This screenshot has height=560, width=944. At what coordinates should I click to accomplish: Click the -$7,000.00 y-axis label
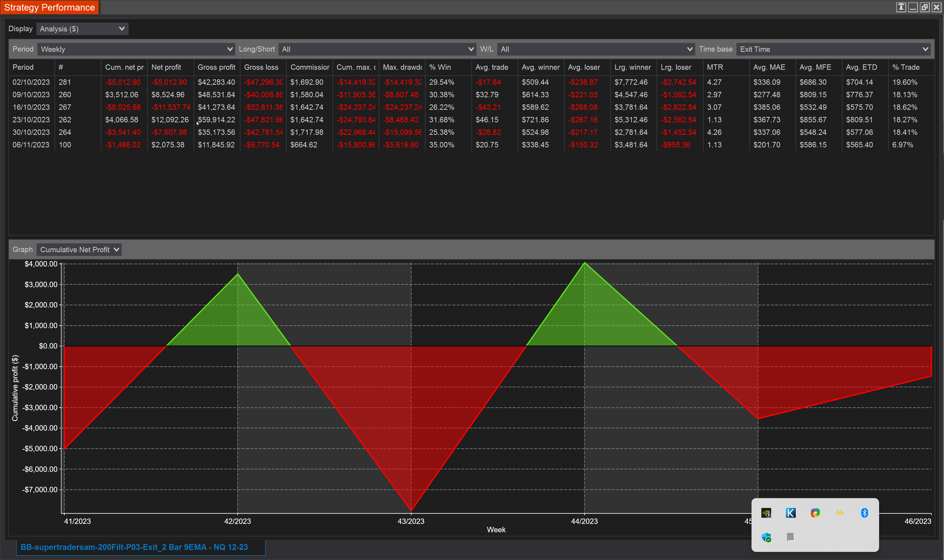tap(40, 490)
